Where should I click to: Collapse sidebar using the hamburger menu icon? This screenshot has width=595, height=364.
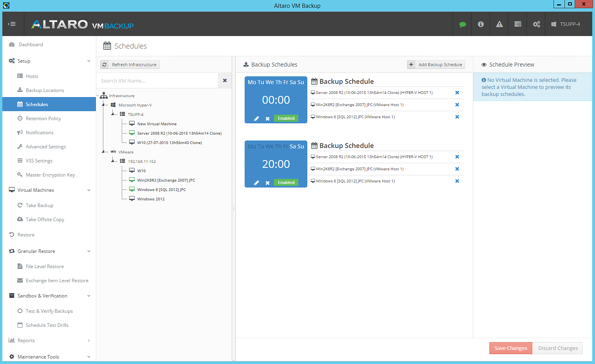point(12,24)
